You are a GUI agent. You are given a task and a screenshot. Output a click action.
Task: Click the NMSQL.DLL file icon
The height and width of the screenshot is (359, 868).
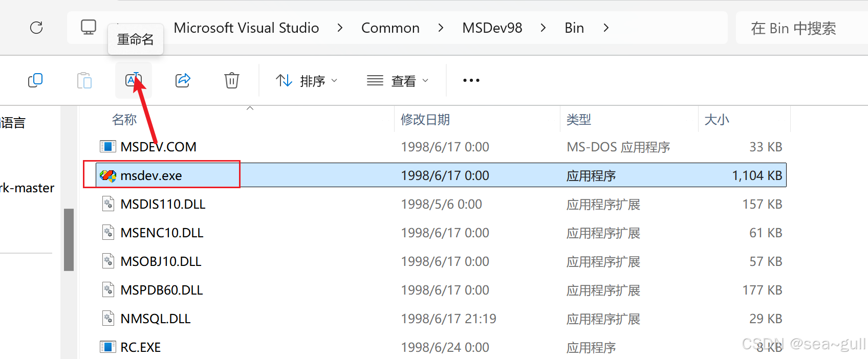[108, 319]
